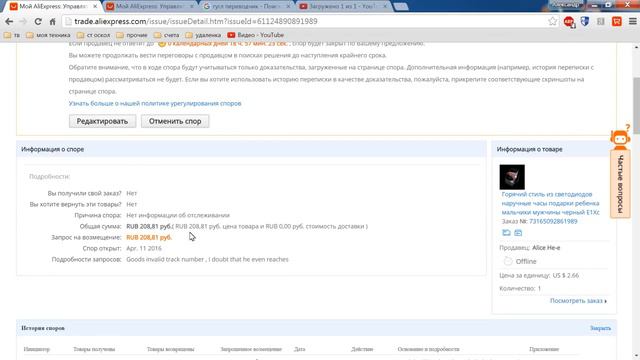The image size is (640, 360).
Task: Close the Google translator tab
Action: [288, 7]
